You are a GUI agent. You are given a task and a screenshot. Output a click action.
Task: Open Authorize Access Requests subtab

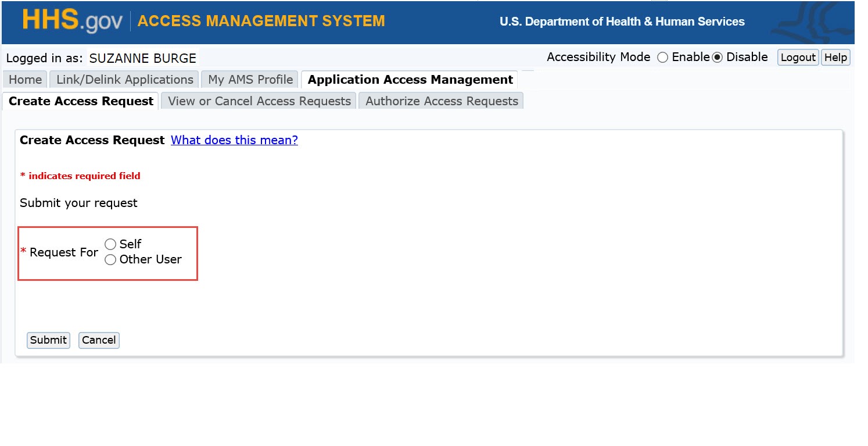click(442, 101)
